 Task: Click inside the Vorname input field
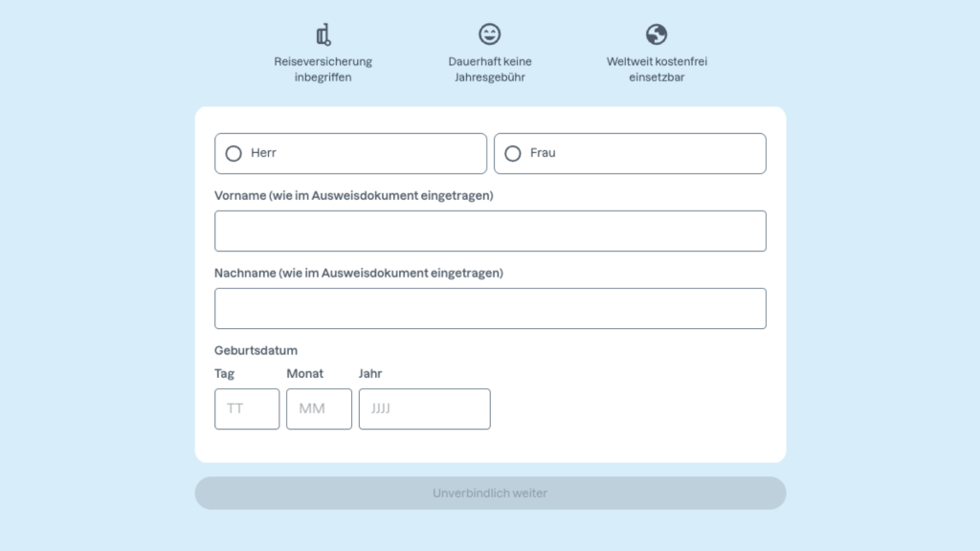point(490,231)
